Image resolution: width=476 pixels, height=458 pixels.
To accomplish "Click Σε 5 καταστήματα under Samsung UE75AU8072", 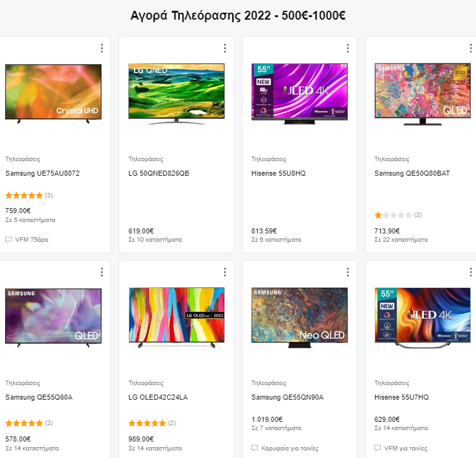I will click(30, 219).
